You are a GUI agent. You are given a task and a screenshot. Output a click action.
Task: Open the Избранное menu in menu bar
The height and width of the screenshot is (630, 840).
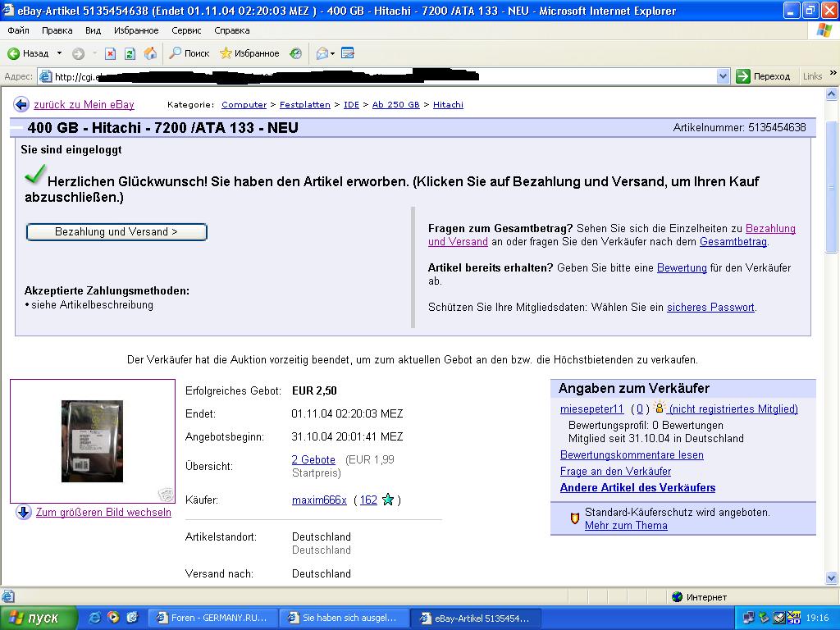point(136,30)
